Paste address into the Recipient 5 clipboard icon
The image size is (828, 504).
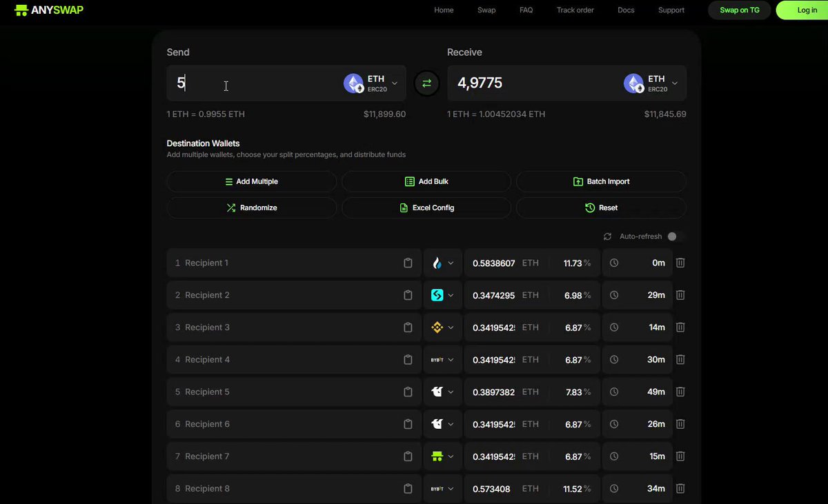click(x=408, y=392)
